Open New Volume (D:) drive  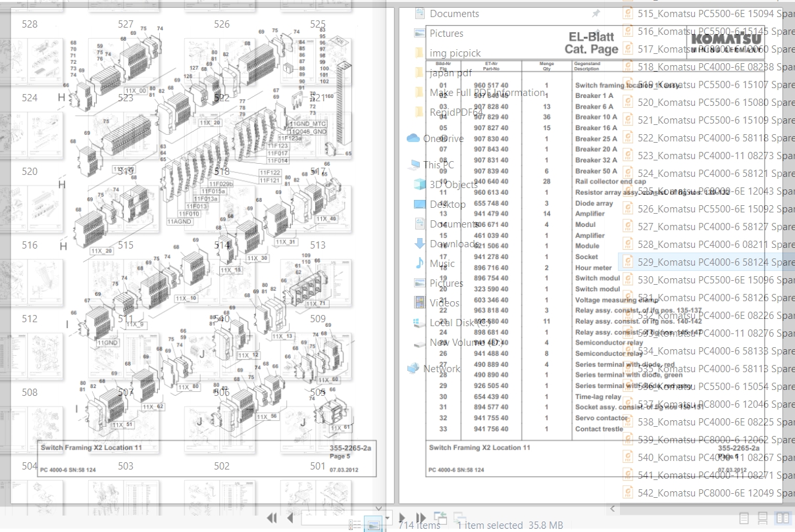click(x=467, y=342)
